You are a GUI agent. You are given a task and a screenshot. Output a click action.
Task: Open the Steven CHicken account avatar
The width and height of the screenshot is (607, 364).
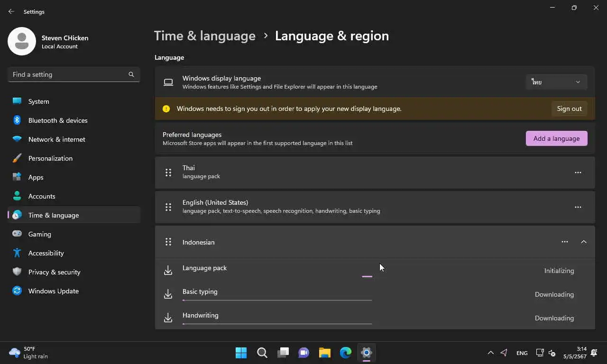(22, 41)
